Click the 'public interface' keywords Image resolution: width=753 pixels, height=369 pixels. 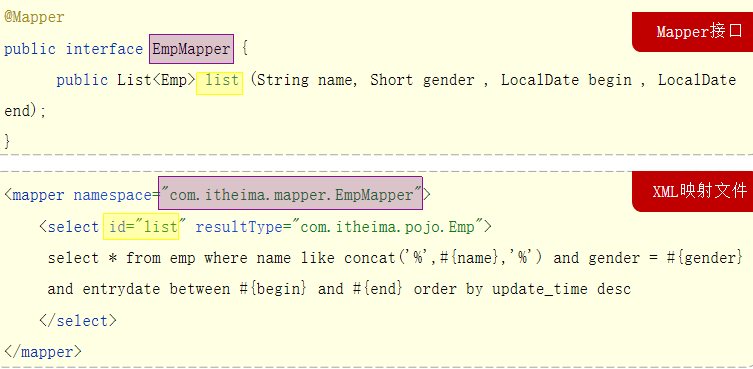tap(73, 49)
